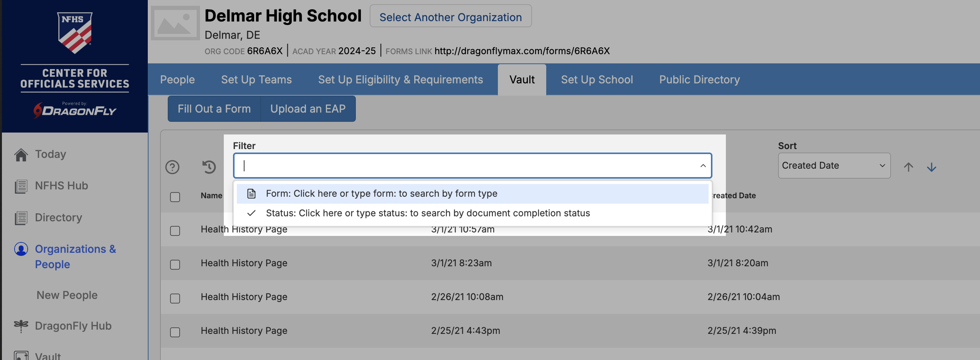Viewport: 980px width, 360px height.
Task: Open the Public Directory tab
Action: [699, 80]
